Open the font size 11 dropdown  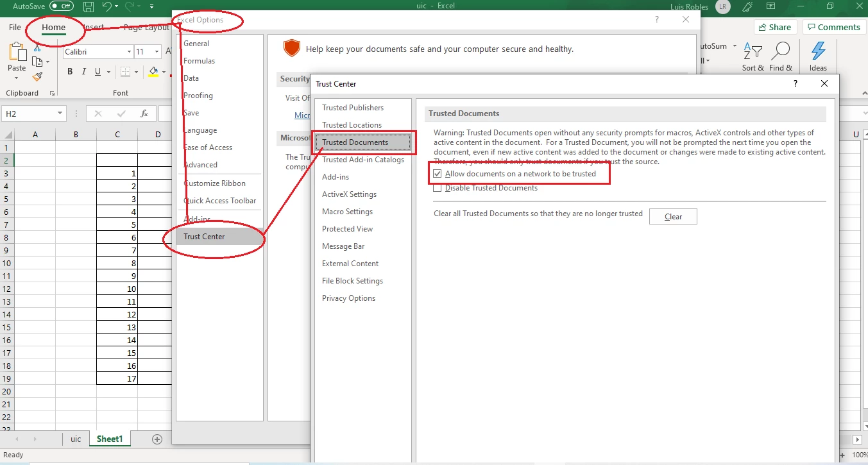tap(157, 52)
